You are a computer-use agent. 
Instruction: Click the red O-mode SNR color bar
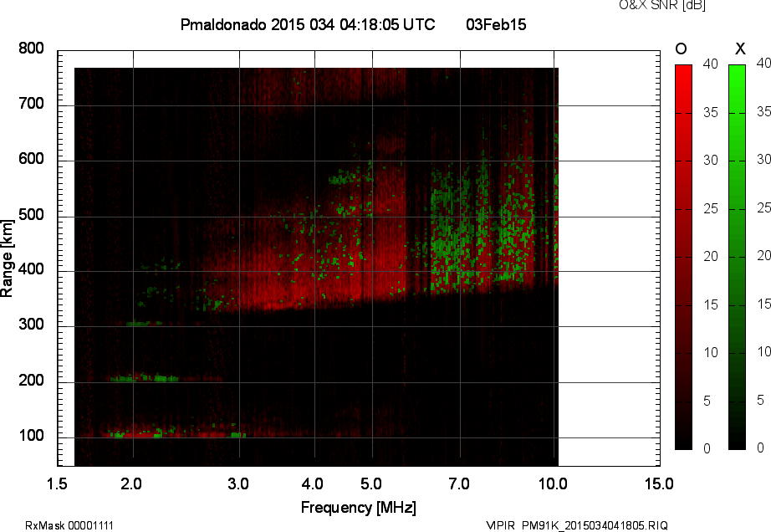point(683,257)
